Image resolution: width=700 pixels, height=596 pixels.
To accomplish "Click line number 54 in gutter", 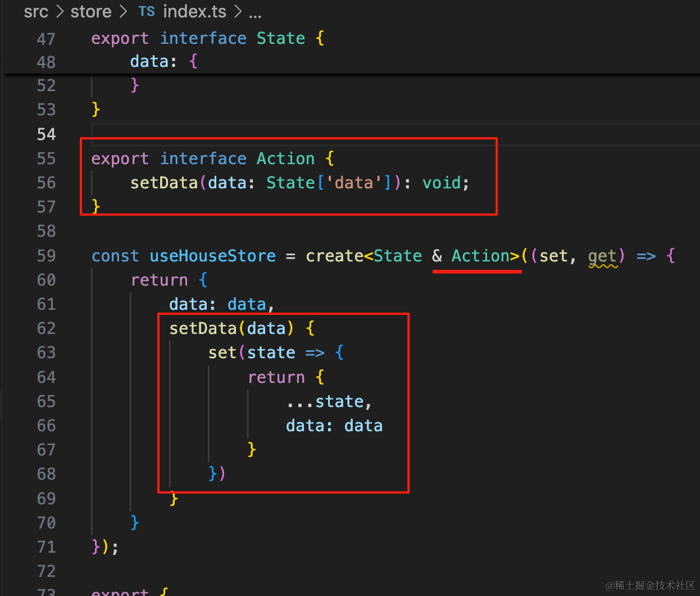I will pyautogui.click(x=46, y=134).
